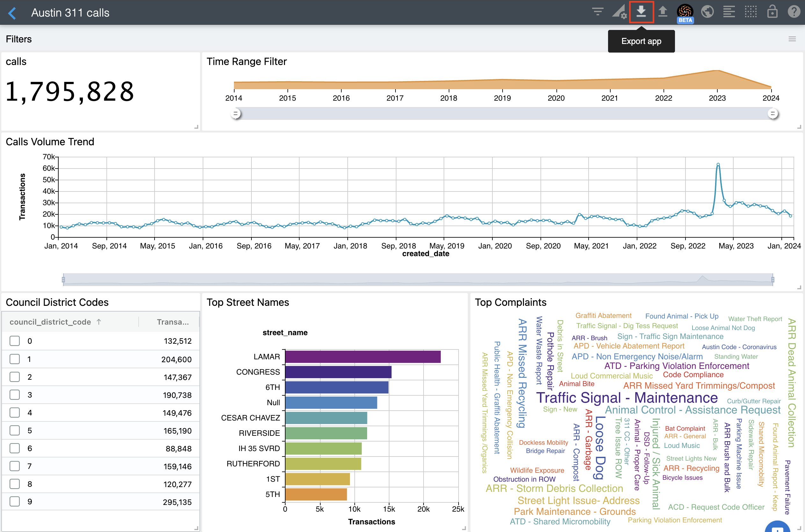Check the box for council district 0
Viewport: 805px width, 532px height.
coord(15,341)
